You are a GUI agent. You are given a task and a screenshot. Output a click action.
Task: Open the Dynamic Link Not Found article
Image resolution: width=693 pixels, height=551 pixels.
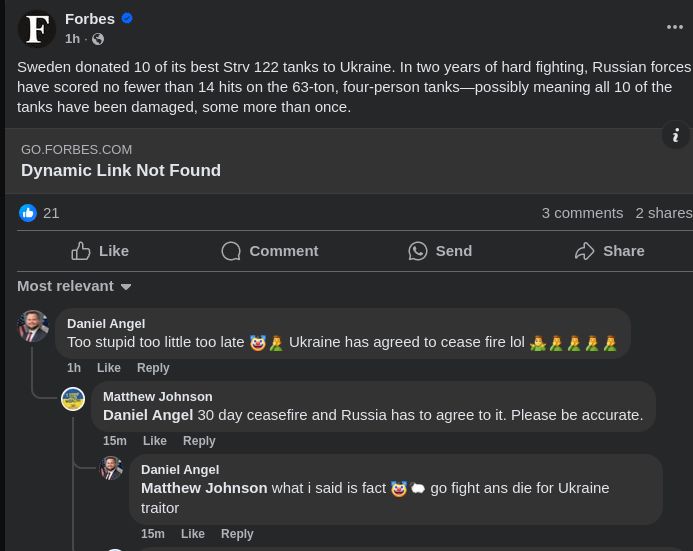pos(121,170)
